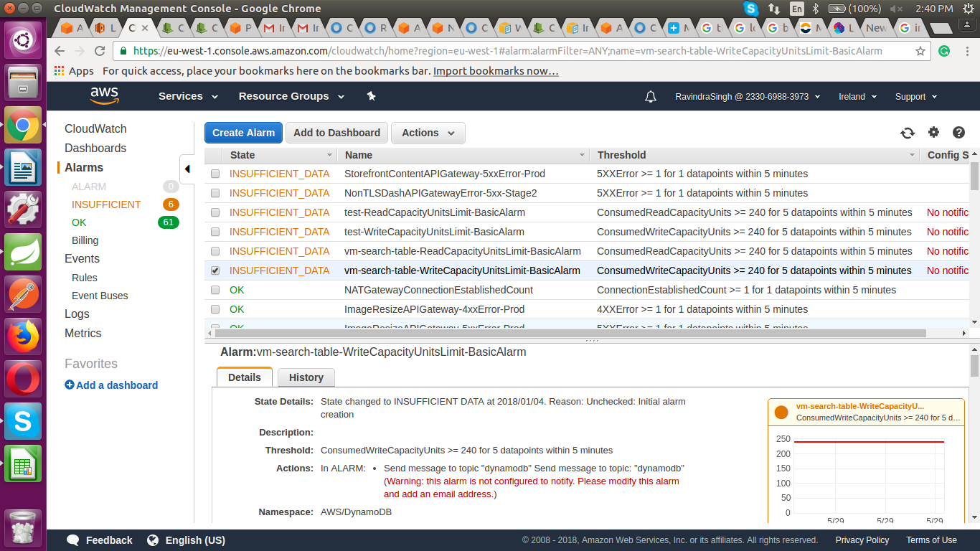Bookmark this page with the star icon
980x551 pixels.
tap(920, 51)
